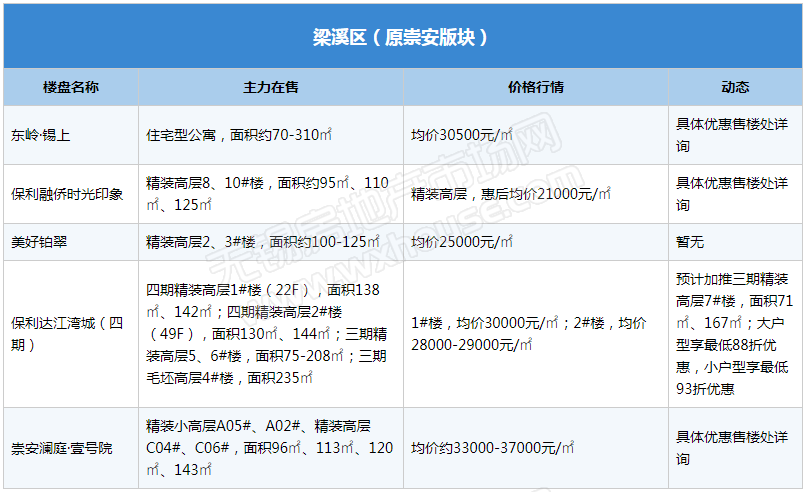The width and height of the screenshot is (806, 492).
Task: Open the 崇安澜庭·壹号院 property name
Action: (x=62, y=448)
